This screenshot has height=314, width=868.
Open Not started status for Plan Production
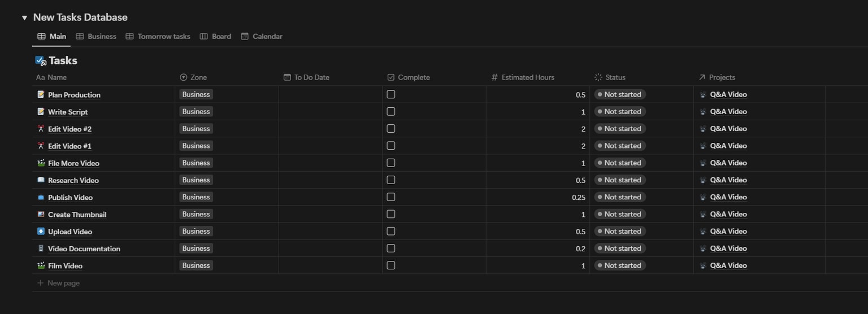(x=620, y=94)
